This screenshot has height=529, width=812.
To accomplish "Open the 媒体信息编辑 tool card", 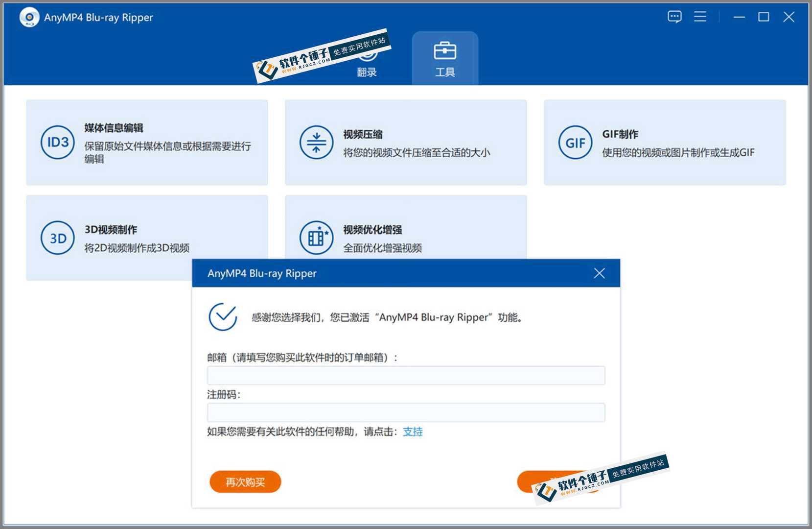I will pos(147,143).
